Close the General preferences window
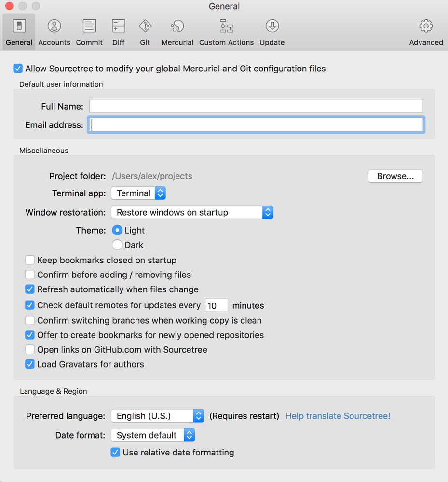 [9, 6]
